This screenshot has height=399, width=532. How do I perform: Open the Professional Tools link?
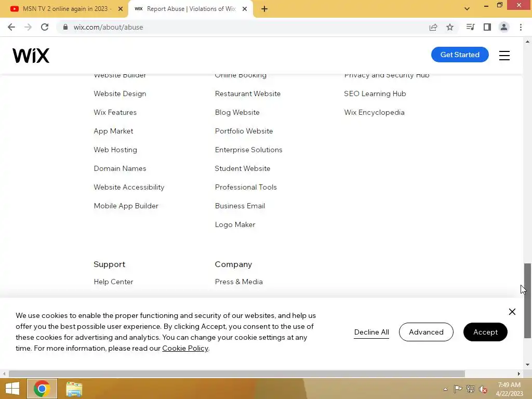tap(246, 187)
